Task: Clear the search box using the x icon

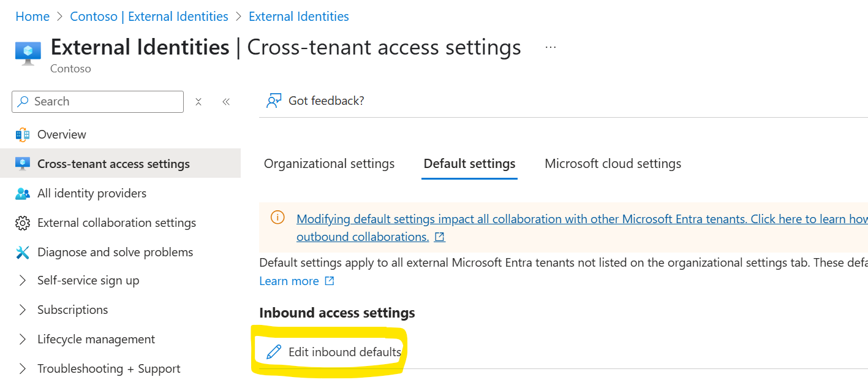Action: (x=198, y=101)
